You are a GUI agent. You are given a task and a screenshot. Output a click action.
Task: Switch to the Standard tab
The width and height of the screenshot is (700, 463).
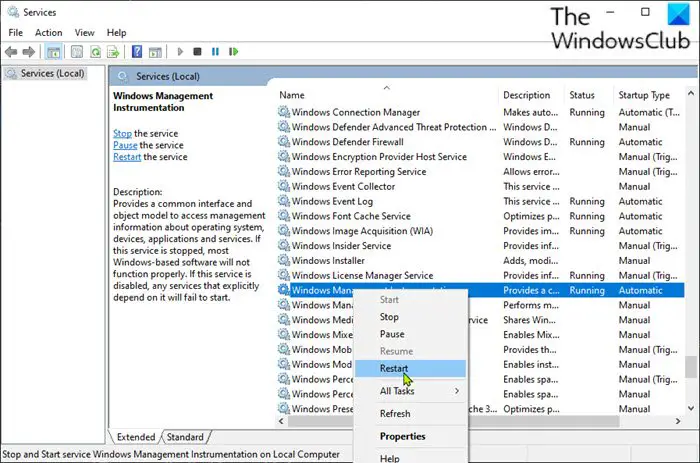185,437
